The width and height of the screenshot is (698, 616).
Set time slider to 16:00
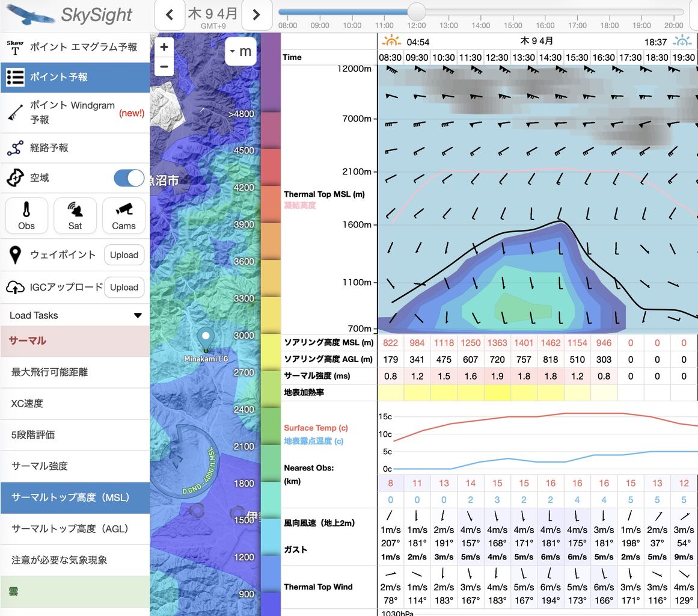point(545,11)
